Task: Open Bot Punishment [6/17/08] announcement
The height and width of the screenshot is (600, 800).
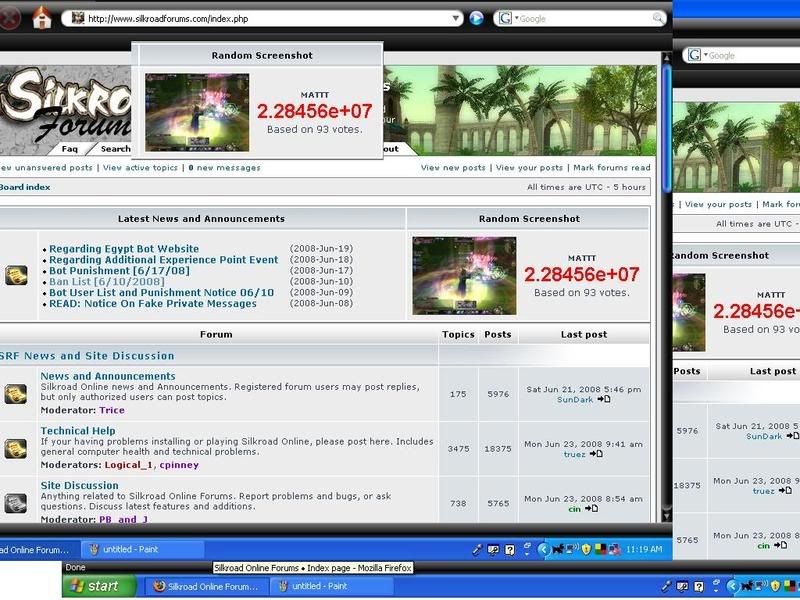Action: tap(119, 270)
